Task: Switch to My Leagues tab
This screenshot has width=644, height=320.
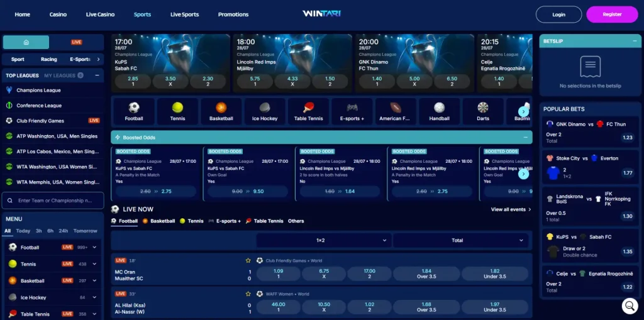Action: (x=64, y=75)
